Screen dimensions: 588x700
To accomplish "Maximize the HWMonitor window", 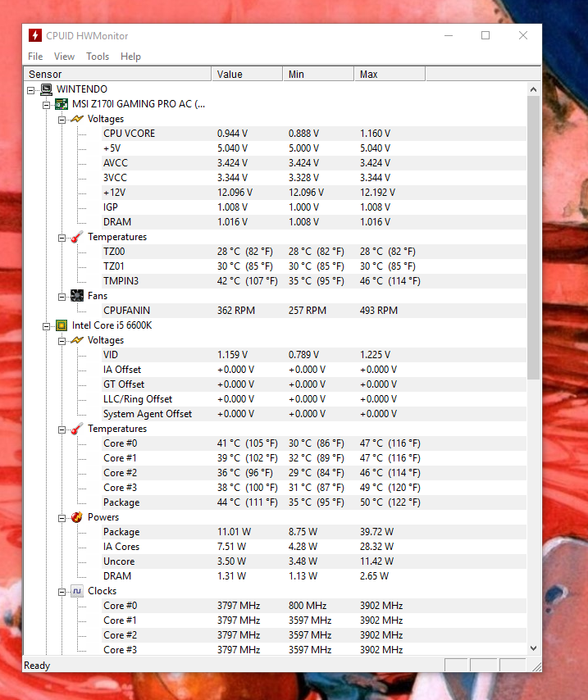I will (x=485, y=35).
